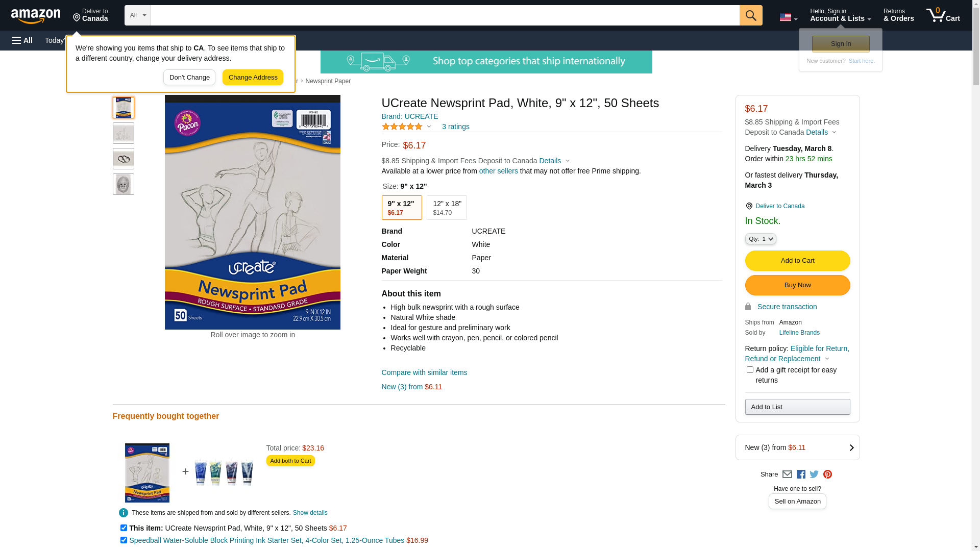Click the search magnifier button
The width and height of the screenshot is (980, 551).
(x=751, y=15)
